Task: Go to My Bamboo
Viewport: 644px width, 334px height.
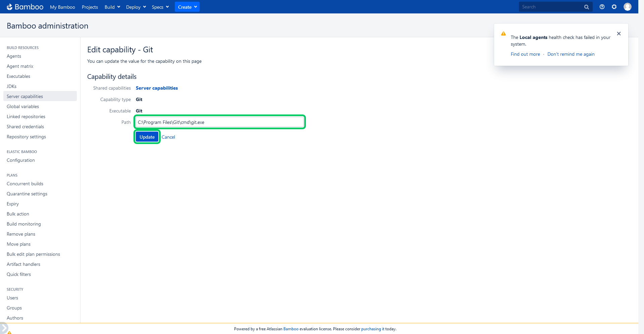Action: point(62,7)
